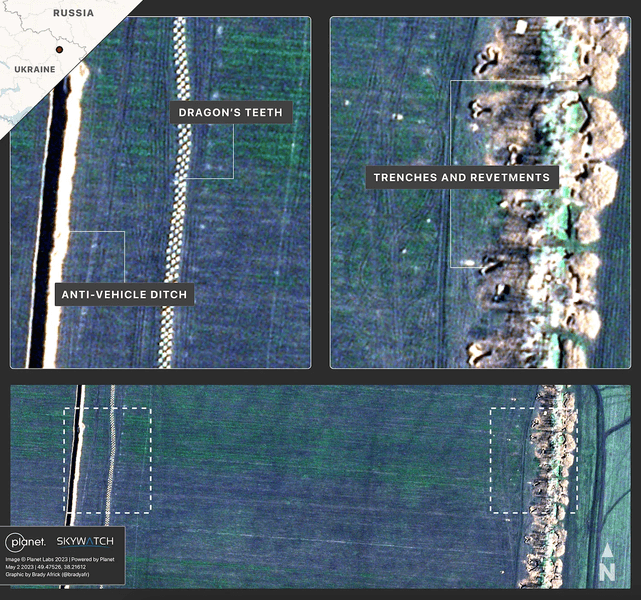The height and width of the screenshot is (600, 641).
Task: Click the Ukraine label on inset map
Action: (35, 69)
